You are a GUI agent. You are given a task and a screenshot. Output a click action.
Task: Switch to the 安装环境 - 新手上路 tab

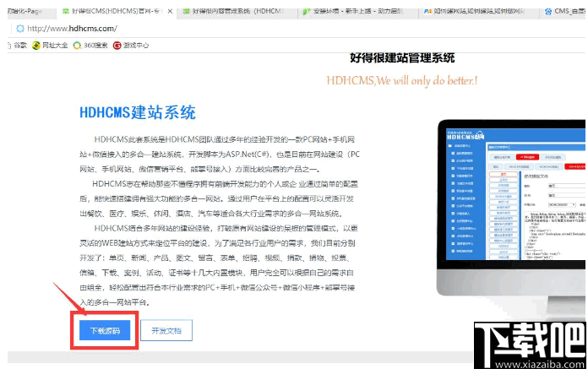coord(358,11)
